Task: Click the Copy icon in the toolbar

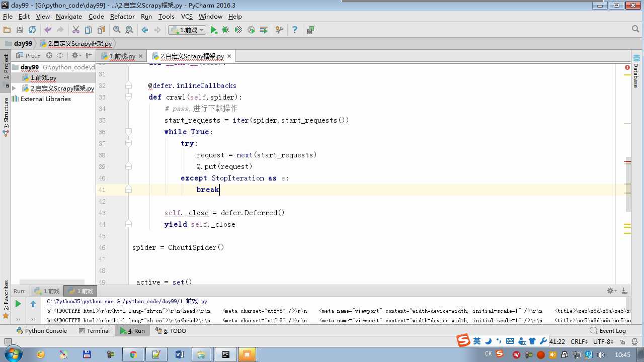Action: 89,30
